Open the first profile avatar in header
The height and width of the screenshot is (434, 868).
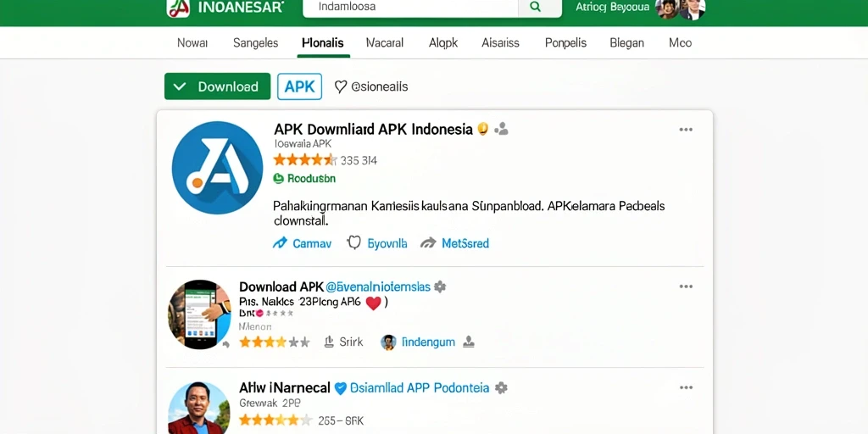pyautogui.click(x=666, y=8)
